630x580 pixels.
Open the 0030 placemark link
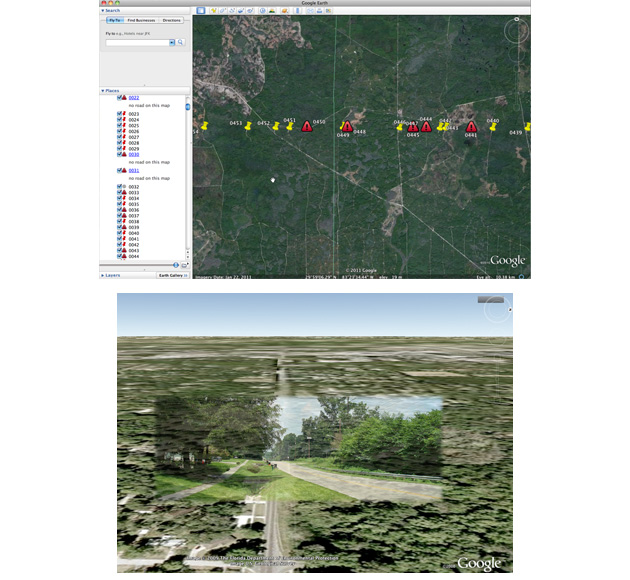coord(134,154)
